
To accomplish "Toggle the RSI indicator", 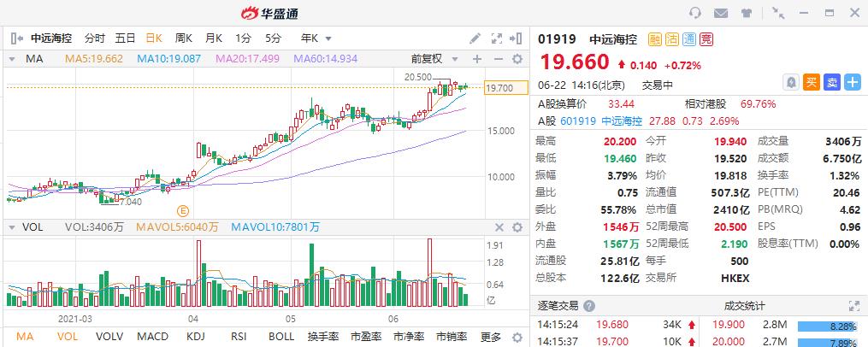I will click(239, 337).
